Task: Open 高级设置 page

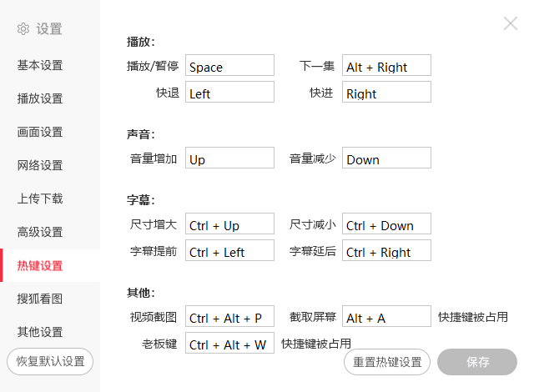Action: click(x=40, y=233)
